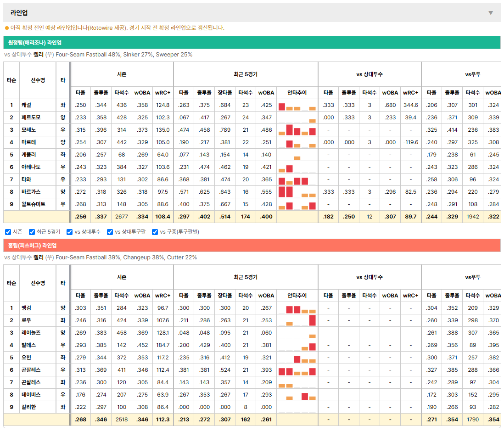Click the hit trend bars for 맹검
This screenshot has height=431, width=504.
297,308
